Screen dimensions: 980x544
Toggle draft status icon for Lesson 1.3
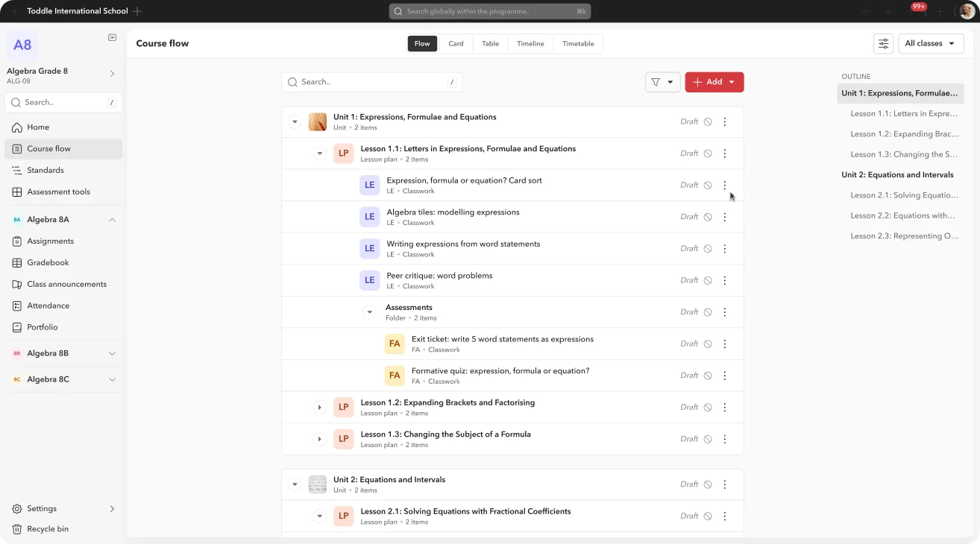click(x=708, y=440)
